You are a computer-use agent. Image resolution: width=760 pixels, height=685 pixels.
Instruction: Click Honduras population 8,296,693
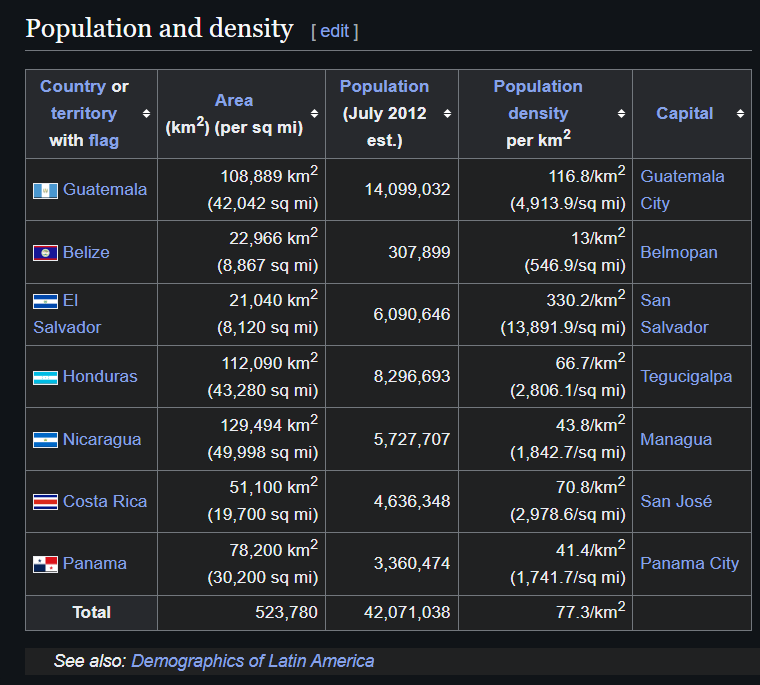[412, 377]
